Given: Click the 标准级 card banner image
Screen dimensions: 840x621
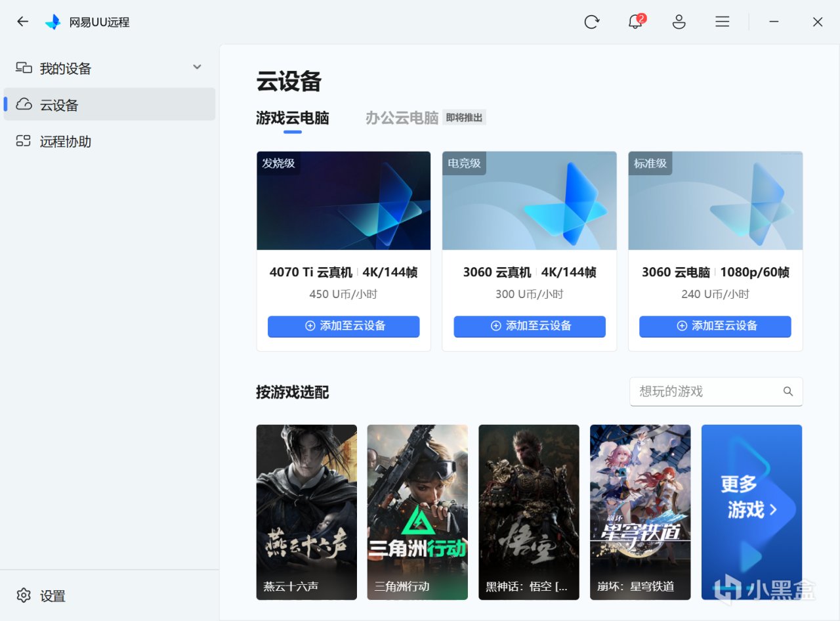Looking at the screenshot, I should [x=715, y=201].
